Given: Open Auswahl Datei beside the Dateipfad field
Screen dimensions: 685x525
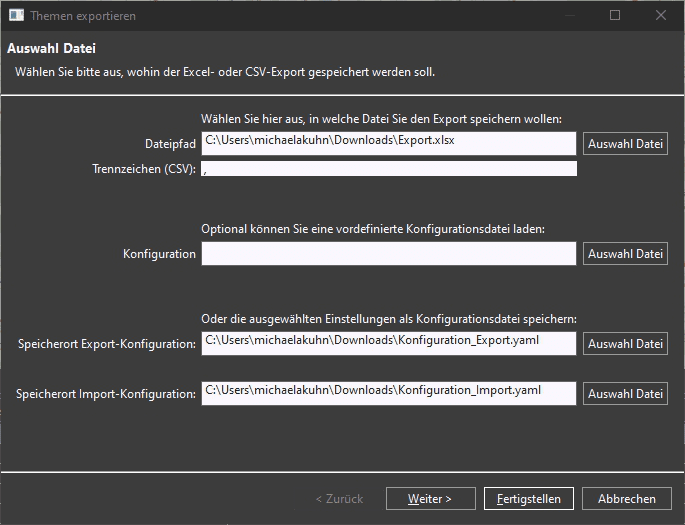Looking at the screenshot, I should coord(625,143).
